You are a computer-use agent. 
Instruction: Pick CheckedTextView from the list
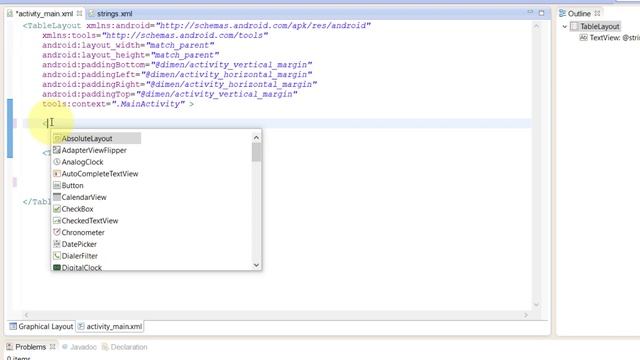(89, 221)
